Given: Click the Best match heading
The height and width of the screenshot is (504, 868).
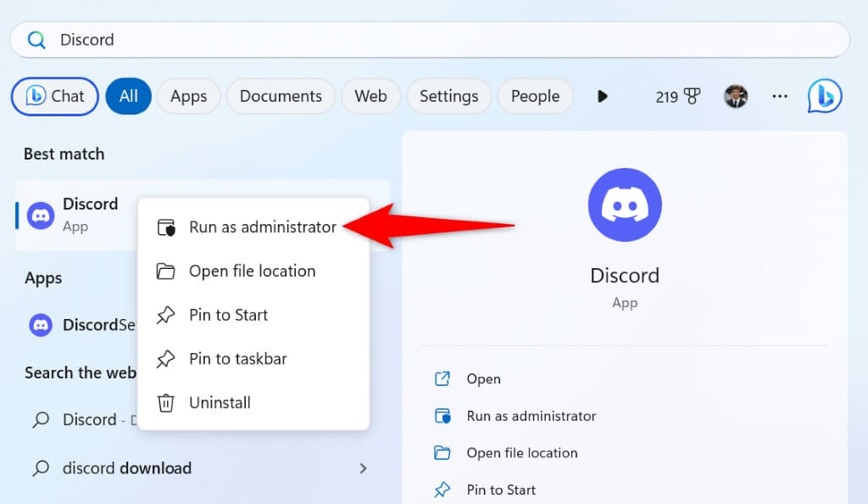Looking at the screenshot, I should 64,154.
